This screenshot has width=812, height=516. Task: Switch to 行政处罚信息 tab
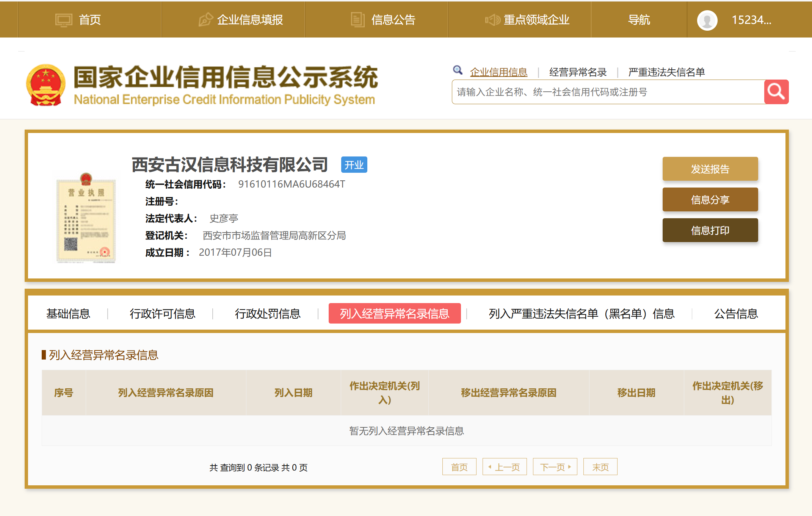click(268, 314)
